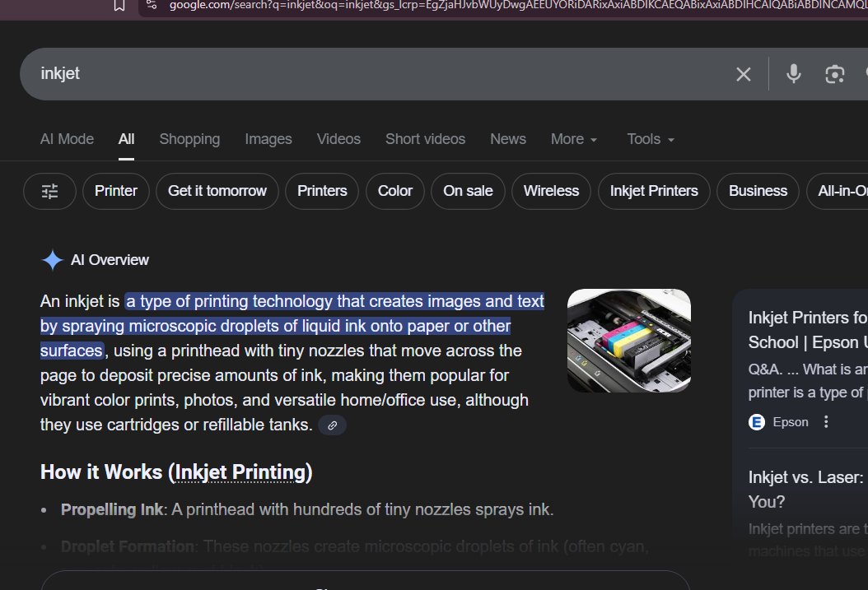Select the Printers filter chip
868x590 pixels.
pyautogui.click(x=322, y=192)
